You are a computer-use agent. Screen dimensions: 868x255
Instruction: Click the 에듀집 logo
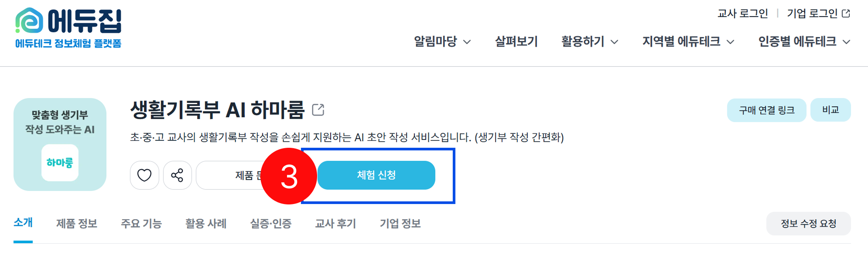pos(68,27)
